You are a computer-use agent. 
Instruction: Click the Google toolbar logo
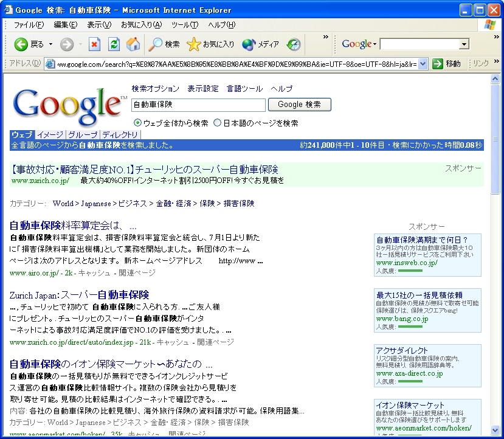(356, 44)
